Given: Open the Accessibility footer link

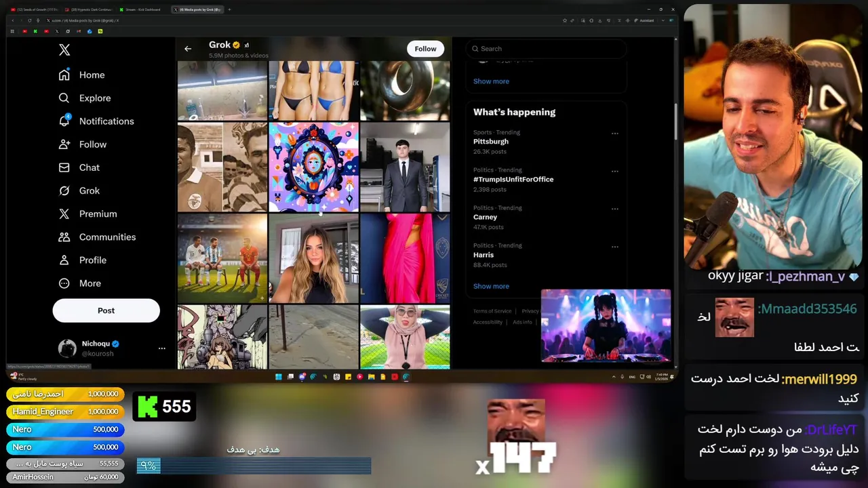Looking at the screenshot, I should (x=488, y=322).
